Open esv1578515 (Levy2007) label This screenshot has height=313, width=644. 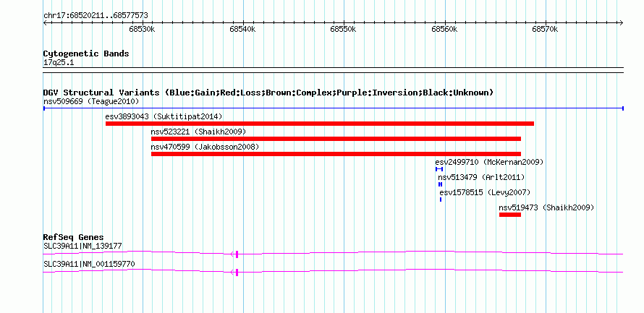pos(485,192)
